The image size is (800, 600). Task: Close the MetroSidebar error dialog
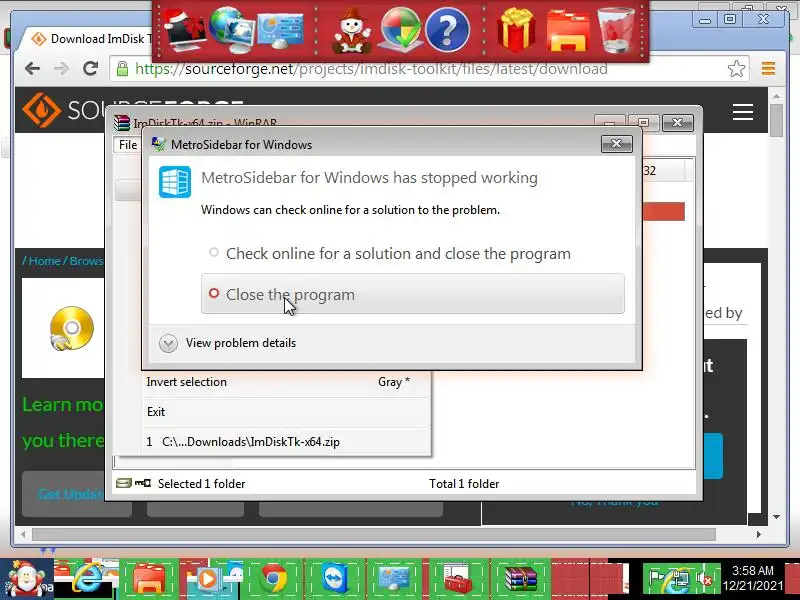tap(616, 144)
